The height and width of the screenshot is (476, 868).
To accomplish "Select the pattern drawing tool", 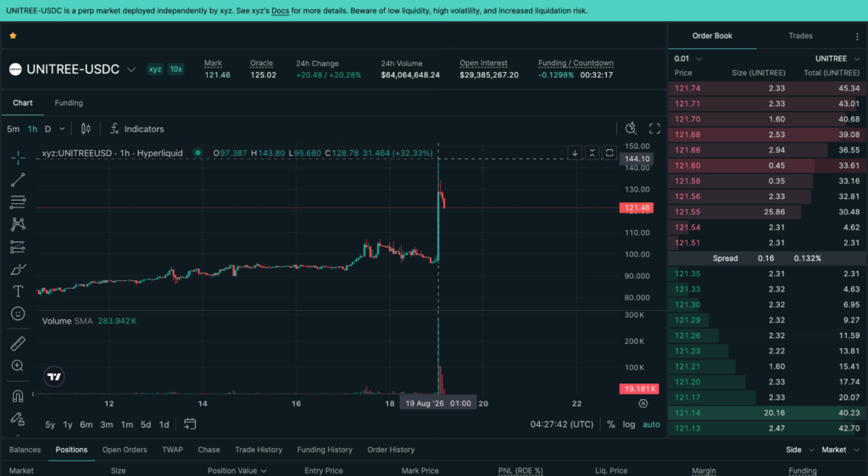I will (x=18, y=224).
